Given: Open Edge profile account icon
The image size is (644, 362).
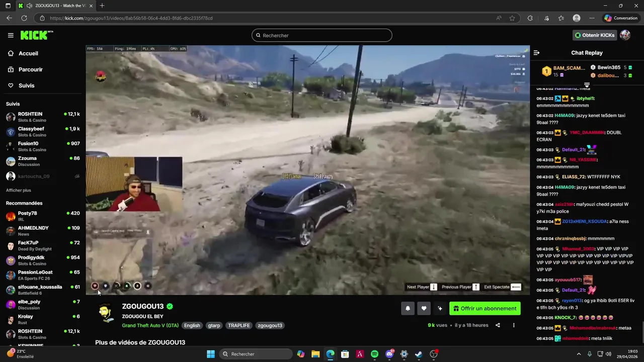Looking at the screenshot, I should click(577, 18).
